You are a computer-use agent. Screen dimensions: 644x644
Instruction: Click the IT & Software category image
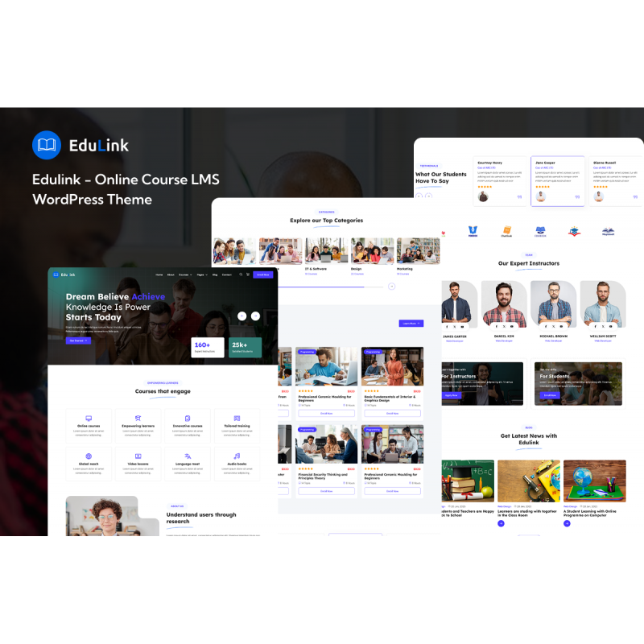(x=326, y=250)
